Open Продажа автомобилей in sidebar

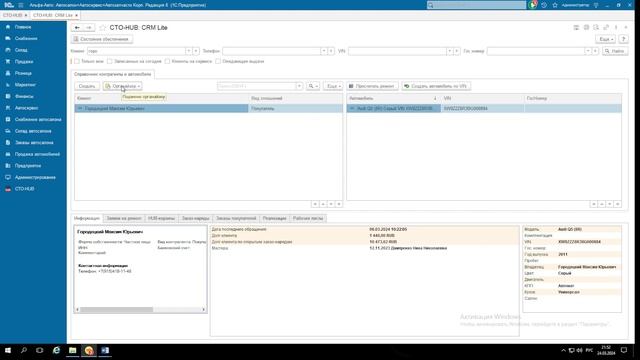(37, 154)
